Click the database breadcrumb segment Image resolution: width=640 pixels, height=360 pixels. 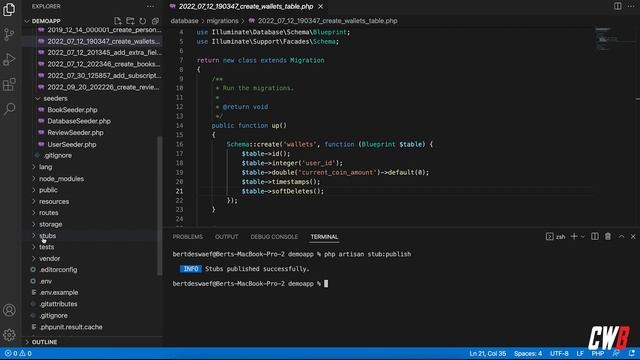[x=184, y=21]
